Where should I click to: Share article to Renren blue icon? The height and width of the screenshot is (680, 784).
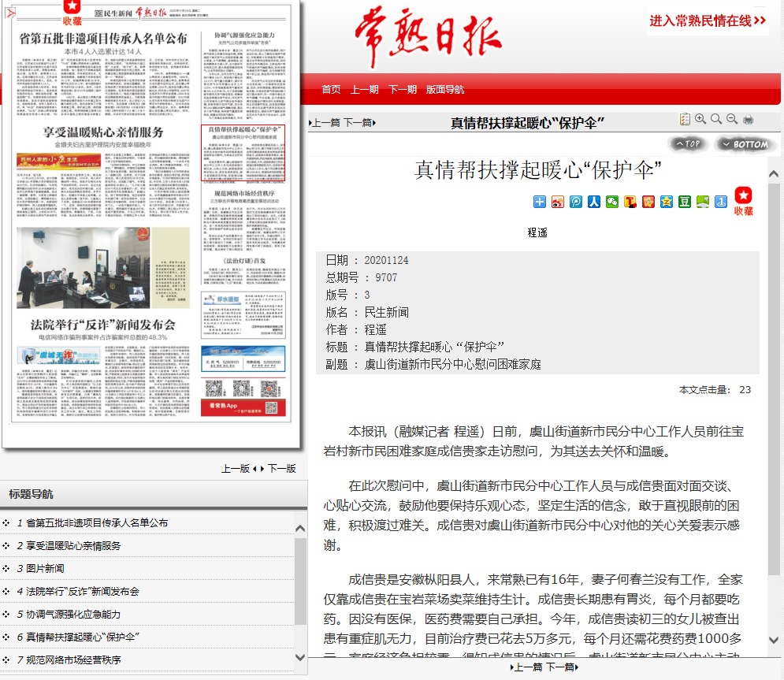[x=594, y=202]
